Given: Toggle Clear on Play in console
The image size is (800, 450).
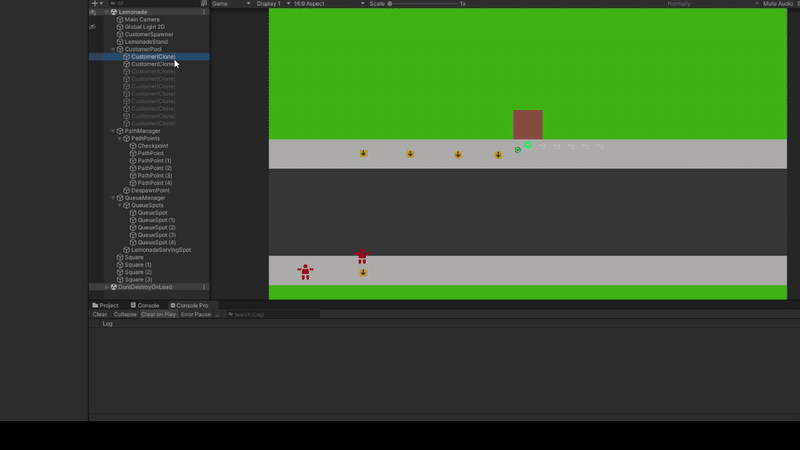Looking at the screenshot, I should 158,314.
